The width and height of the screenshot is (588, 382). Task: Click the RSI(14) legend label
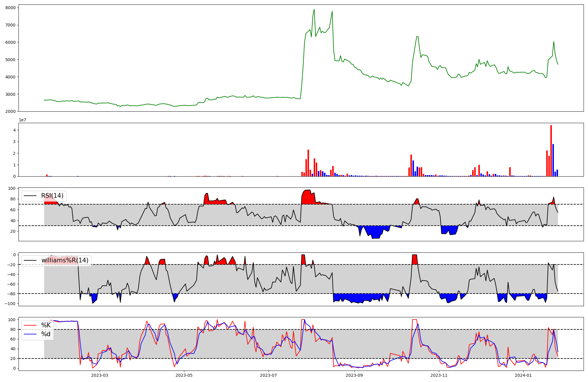pos(52,196)
